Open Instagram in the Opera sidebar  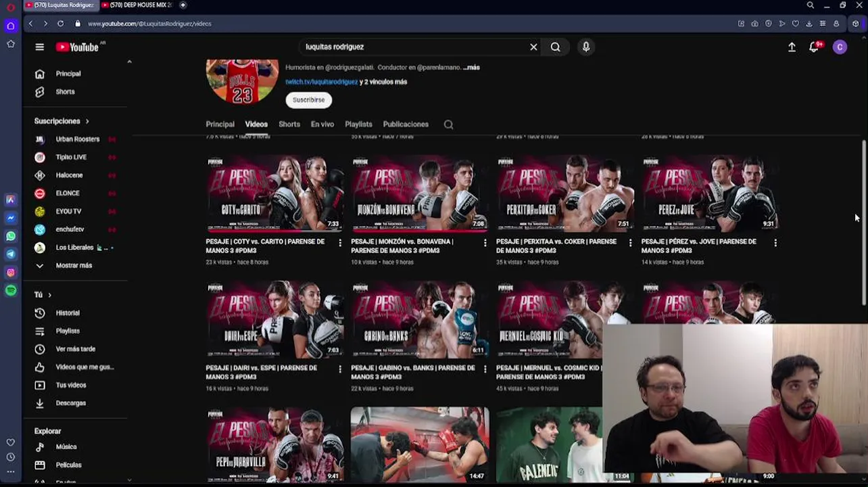(11, 272)
